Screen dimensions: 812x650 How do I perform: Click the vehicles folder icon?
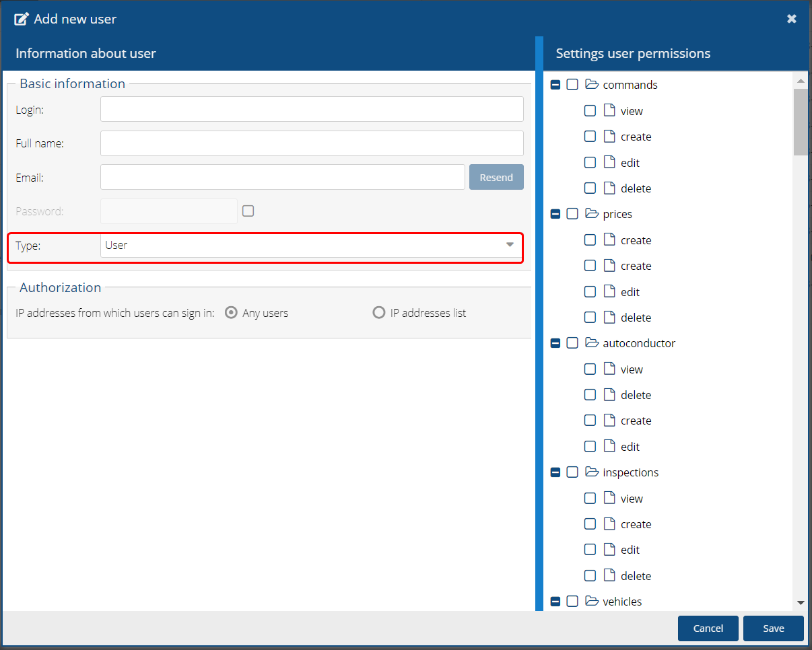click(x=592, y=602)
